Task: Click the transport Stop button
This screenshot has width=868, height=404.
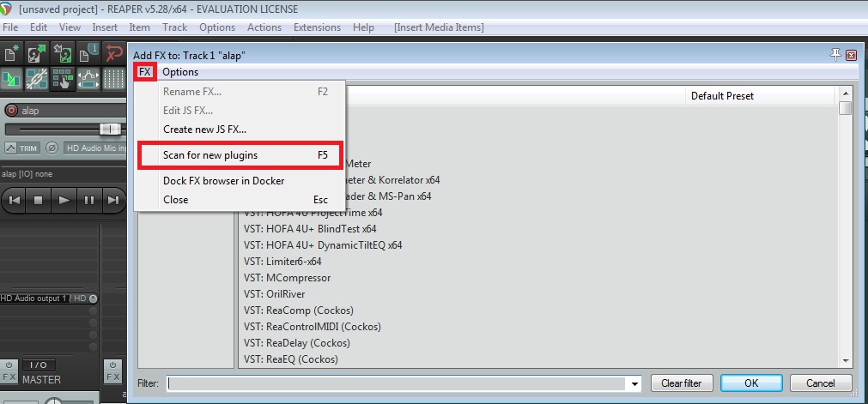Action: pos(38,200)
